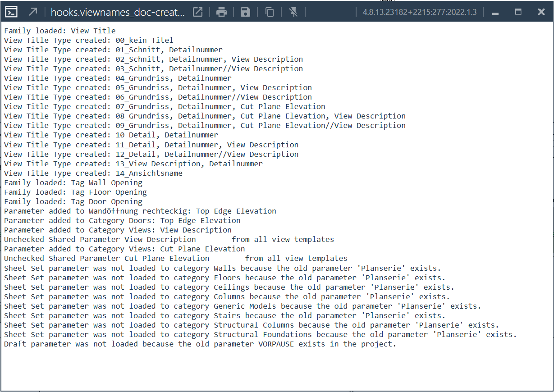The height and width of the screenshot is (392, 554).
Task: Click 'Unchecked Shared Parameter Cut Plane Elevation' line
Action: click(x=176, y=259)
